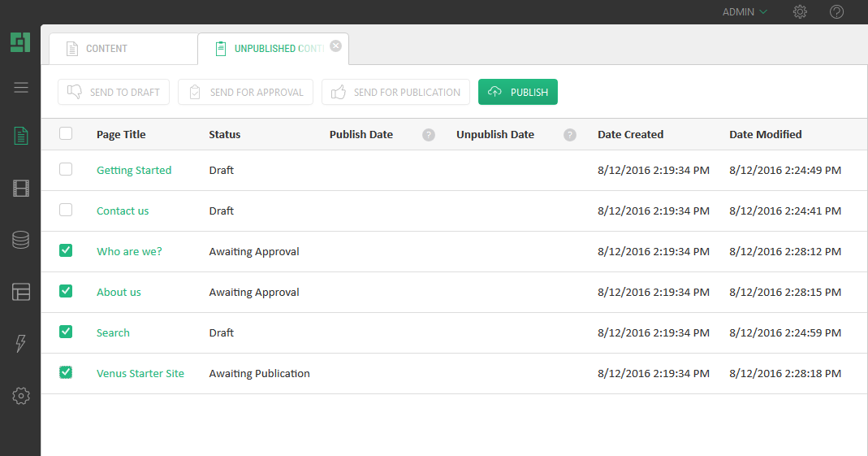Open the Getting Started page link
Screen dimensions: 868x456
point(134,170)
